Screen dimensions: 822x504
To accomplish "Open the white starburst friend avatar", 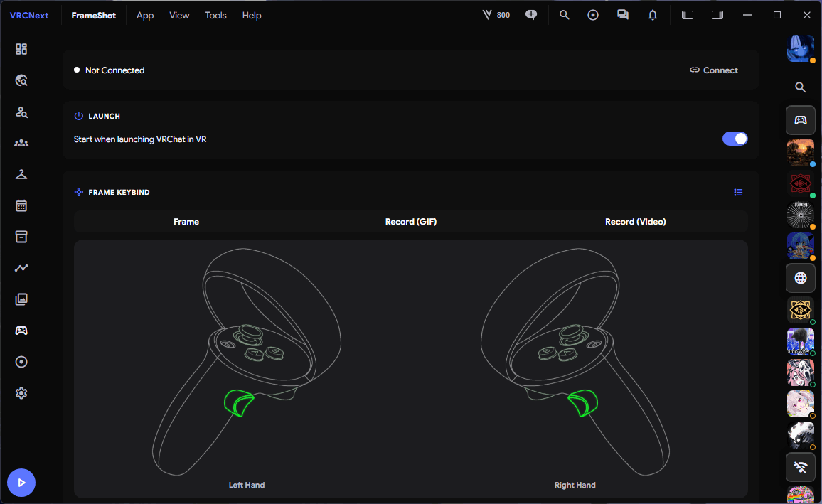I will point(801,215).
